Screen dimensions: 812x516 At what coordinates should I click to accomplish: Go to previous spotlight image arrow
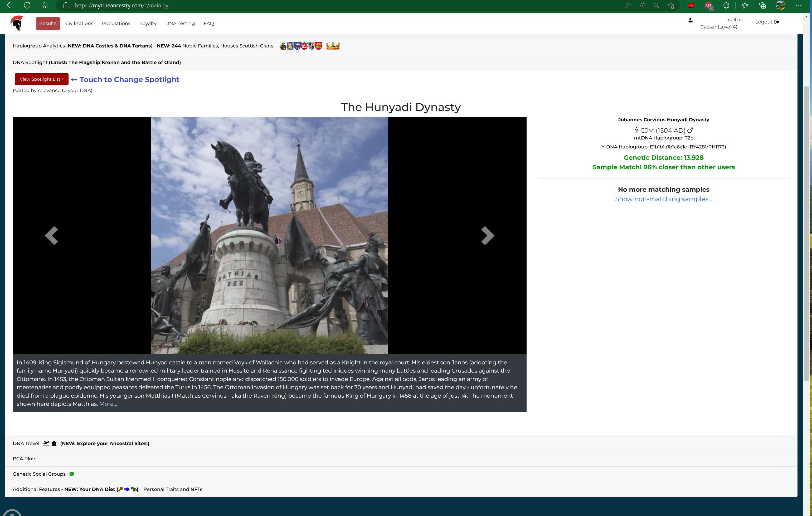pyautogui.click(x=51, y=235)
